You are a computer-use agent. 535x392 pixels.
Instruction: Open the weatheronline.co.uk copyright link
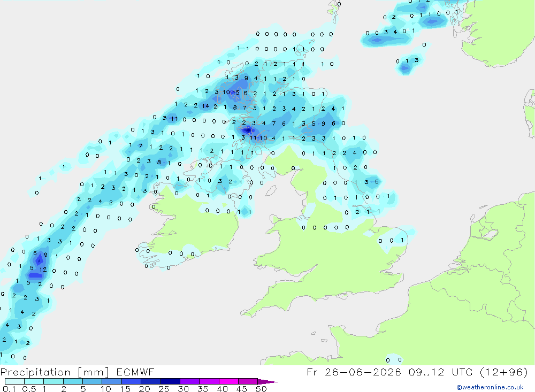click(x=490, y=387)
